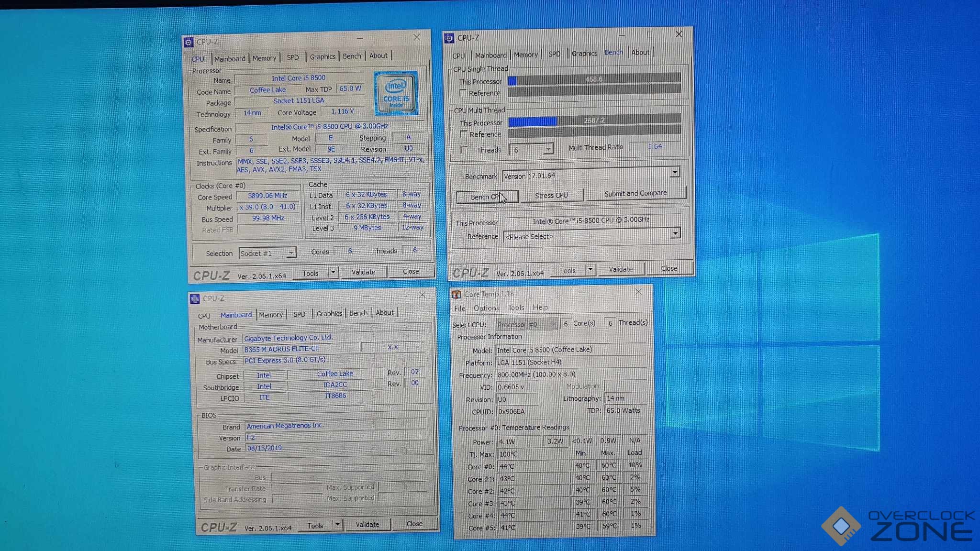Open Options menu in Core Temp
Screen dimensions: 980x551
(x=486, y=308)
